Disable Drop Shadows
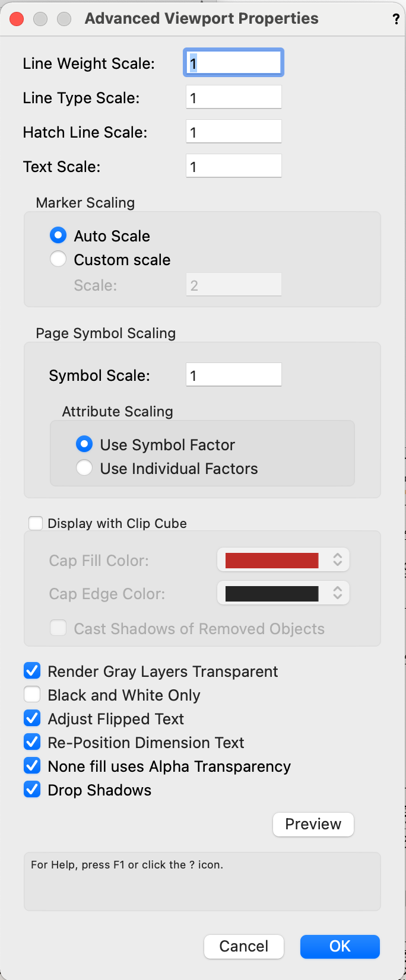Image resolution: width=406 pixels, height=980 pixels. pos(32,789)
